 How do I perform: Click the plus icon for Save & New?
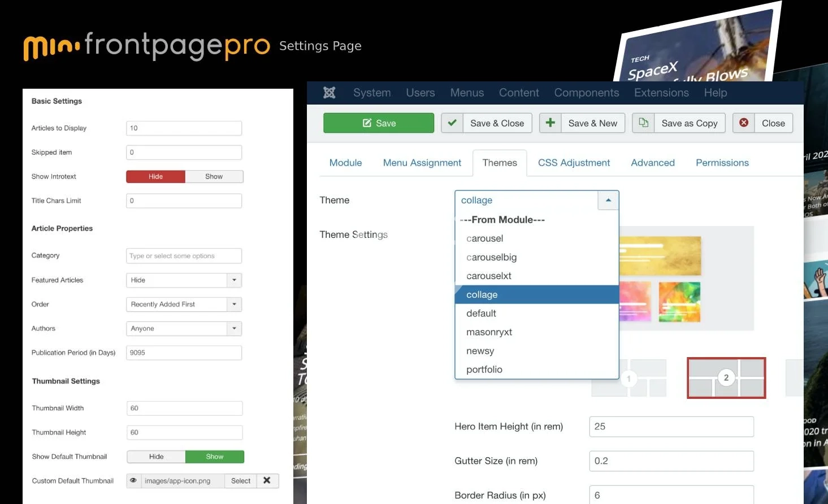coord(550,123)
